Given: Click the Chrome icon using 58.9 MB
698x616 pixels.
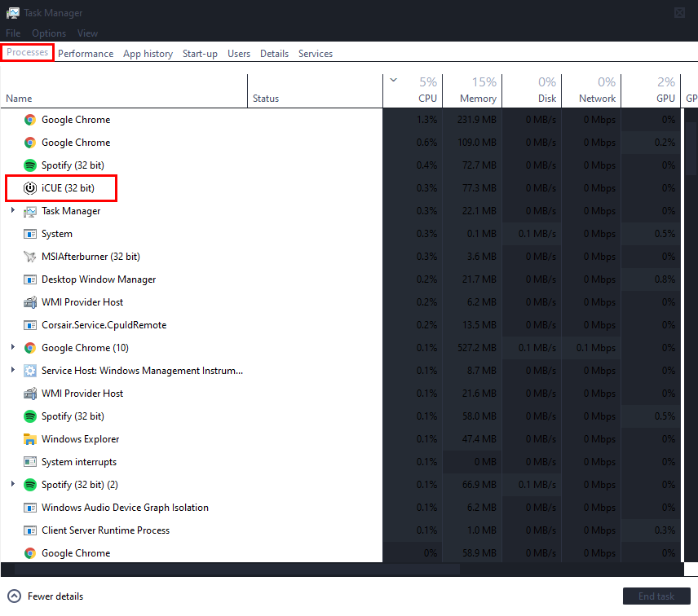Looking at the screenshot, I should click(30, 553).
